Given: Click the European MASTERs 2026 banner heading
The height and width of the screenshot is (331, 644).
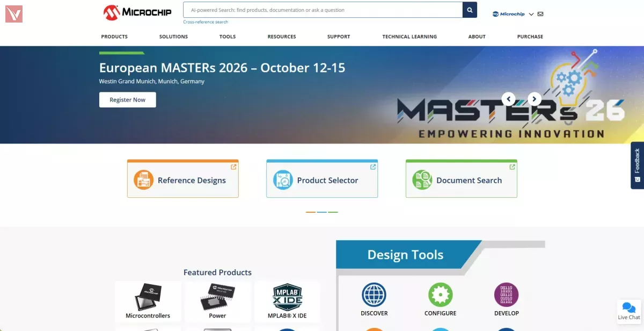Looking at the screenshot, I should click(x=222, y=68).
